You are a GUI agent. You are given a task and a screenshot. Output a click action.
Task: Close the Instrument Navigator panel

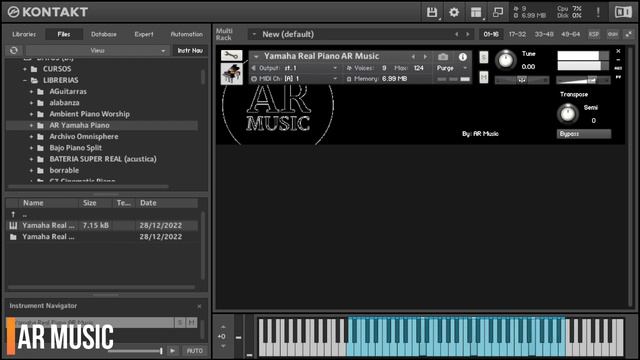(x=199, y=306)
